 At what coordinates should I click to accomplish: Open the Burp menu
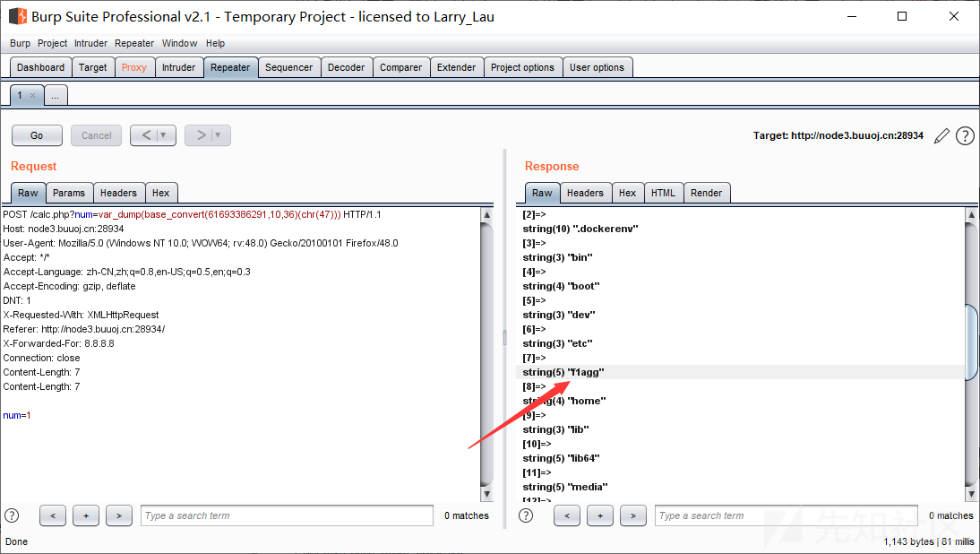tap(20, 43)
